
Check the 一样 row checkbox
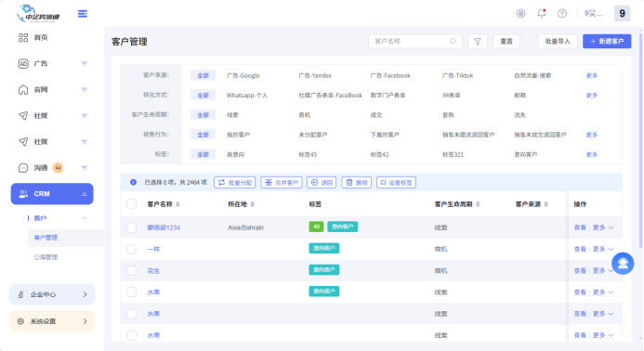(131, 249)
